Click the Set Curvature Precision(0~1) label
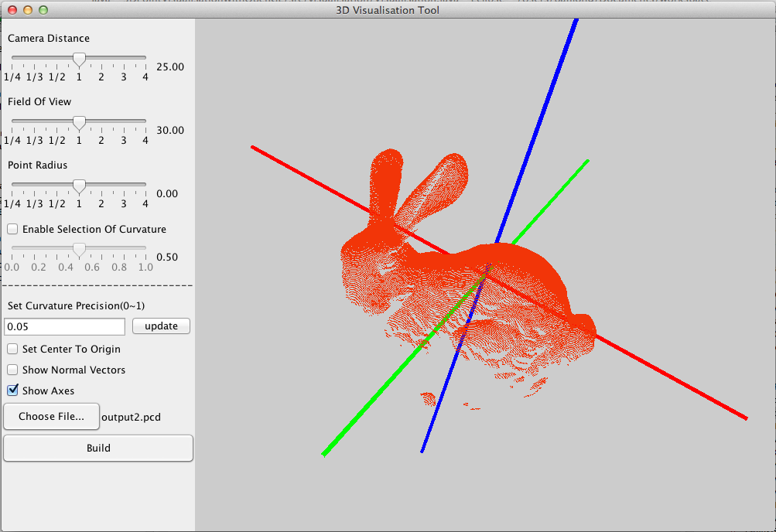Viewport: 776px width, 532px height. coord(77,305)
